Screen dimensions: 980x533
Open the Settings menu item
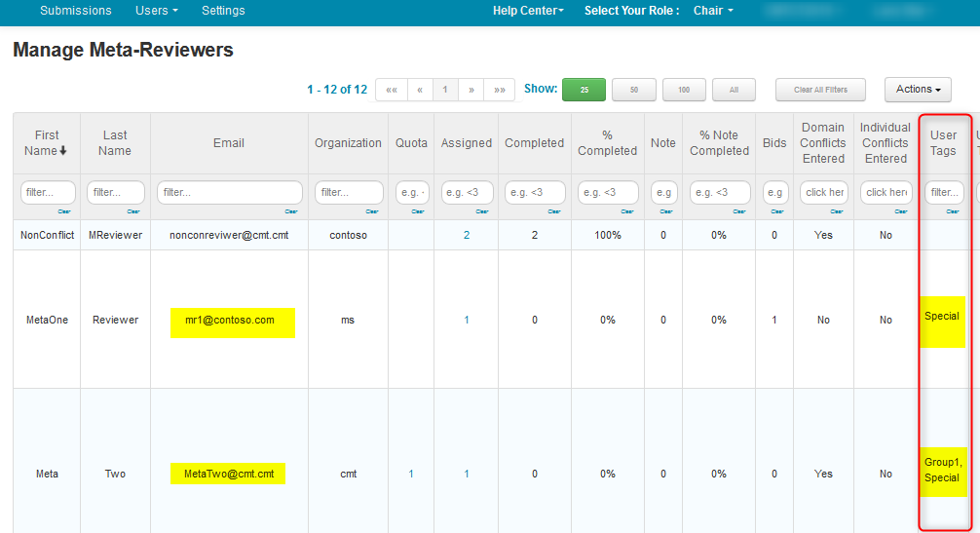tap(223, 11)
